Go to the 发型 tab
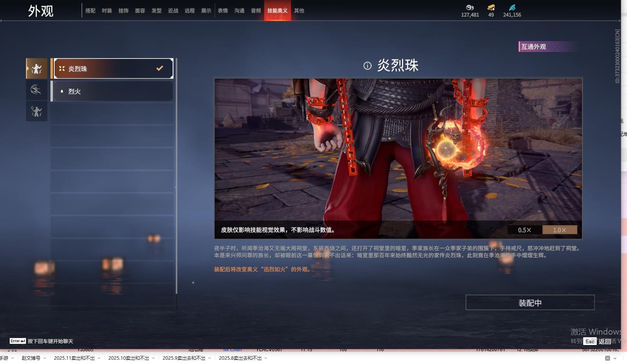627x364 pixels. tap(157, 11)
